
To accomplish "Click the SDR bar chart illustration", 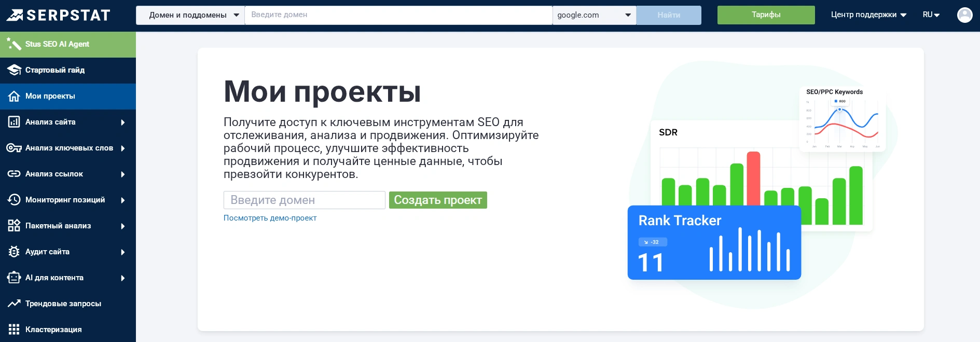I will coord(762,176).
